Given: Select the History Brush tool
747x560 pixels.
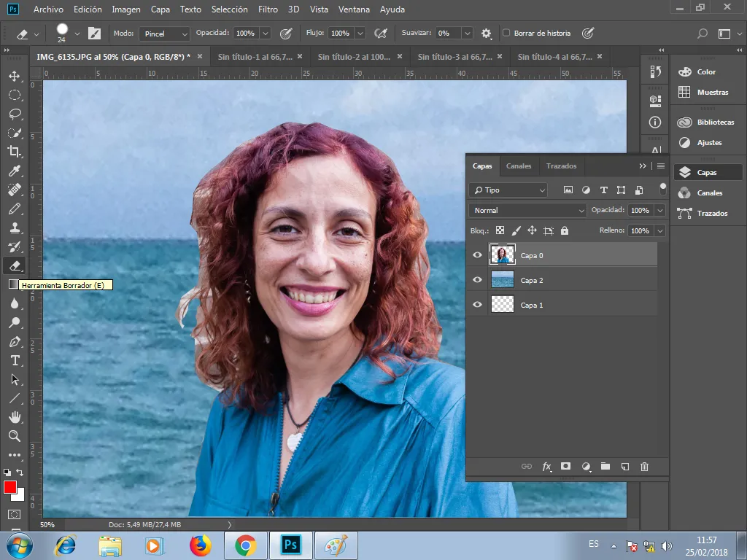Looking at the screenshot, I should [15, 246].
